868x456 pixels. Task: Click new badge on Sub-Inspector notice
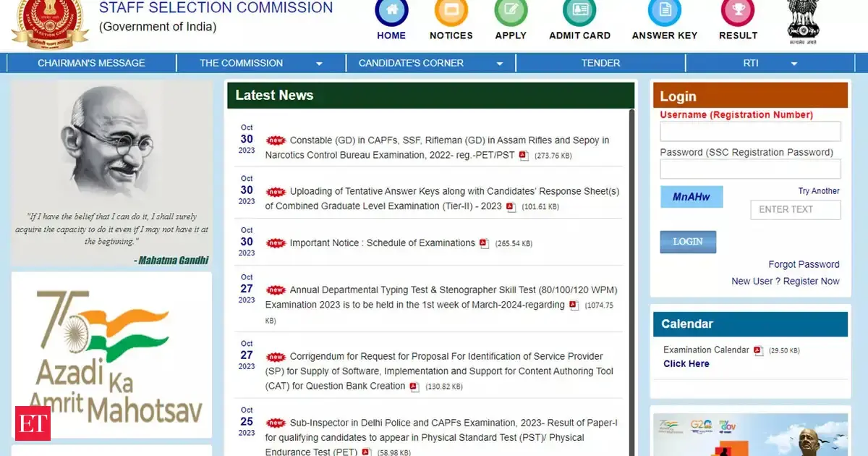tap(276, 423)
